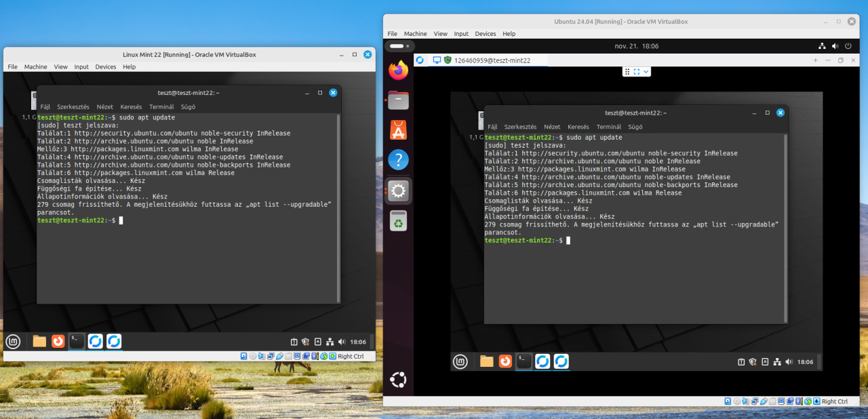Click the Ubuntu top bar volume icon
Screen dimensions: 868x419
pos(835,46)
